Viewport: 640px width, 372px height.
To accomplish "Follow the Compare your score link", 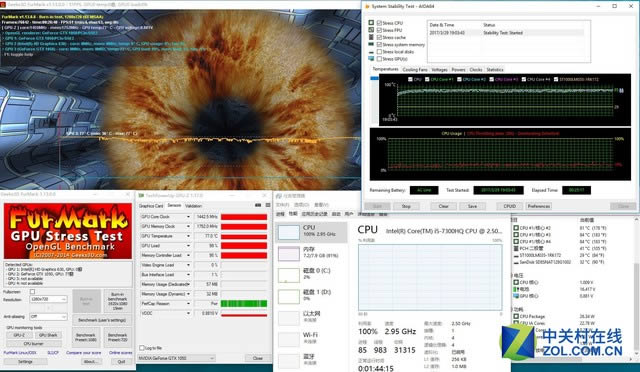I will pos(83,352).
